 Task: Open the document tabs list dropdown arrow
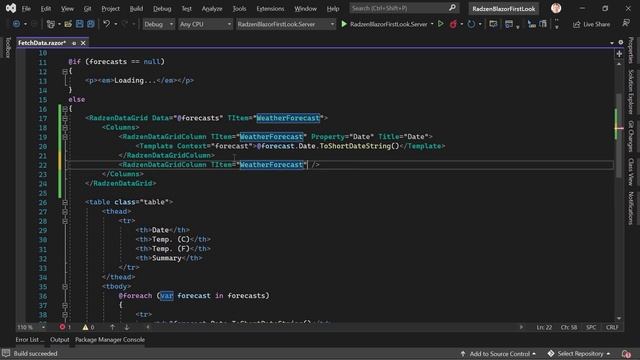(x=612, y=43)
